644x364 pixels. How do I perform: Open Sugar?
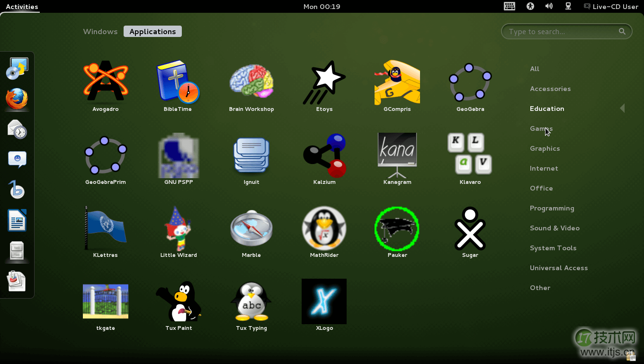point(470,231)
